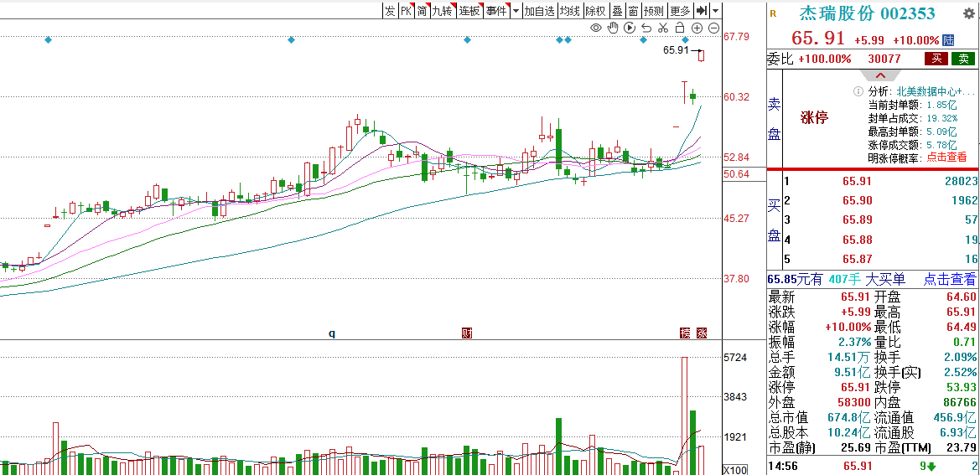Click the 叠 overlay button

point(617,11)
